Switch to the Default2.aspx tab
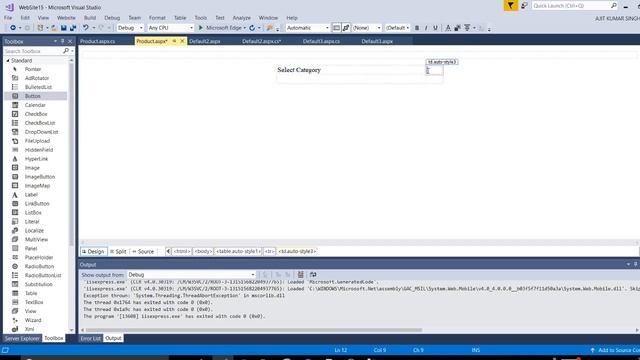This screenshot has width=640, height=360. click(205, 41)
